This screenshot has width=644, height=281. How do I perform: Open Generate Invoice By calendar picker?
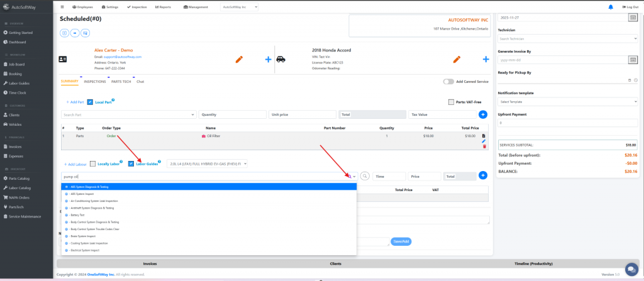click(x=633, y=60)
